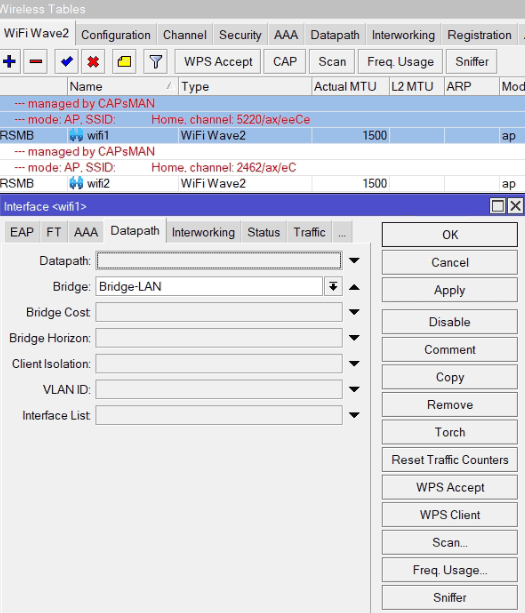Click into the Bridge input showing Bridge-LAN

pos(209,287)
